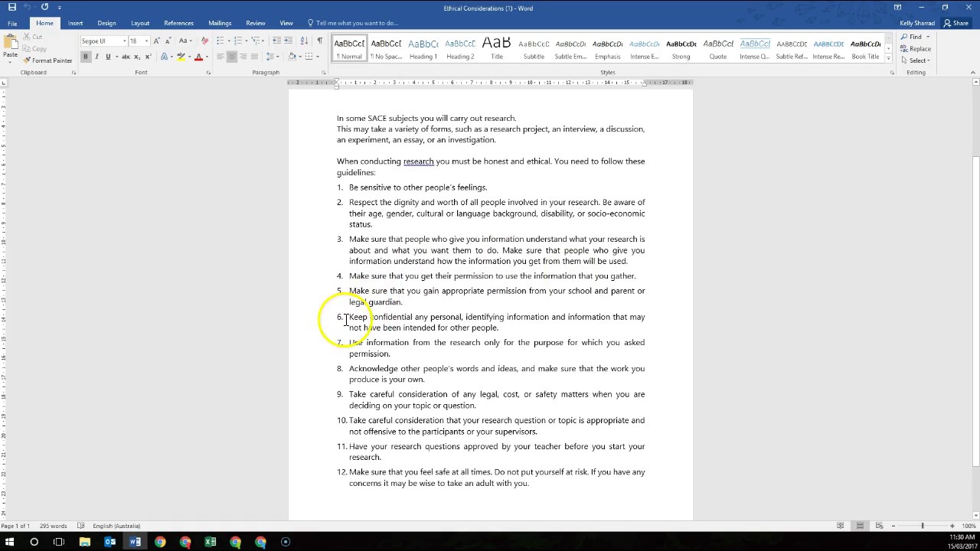Open Paragraph dialog launcher
The height and width of the screenshot is (551, 980).
pyautogui.click(x=323, y=73)
